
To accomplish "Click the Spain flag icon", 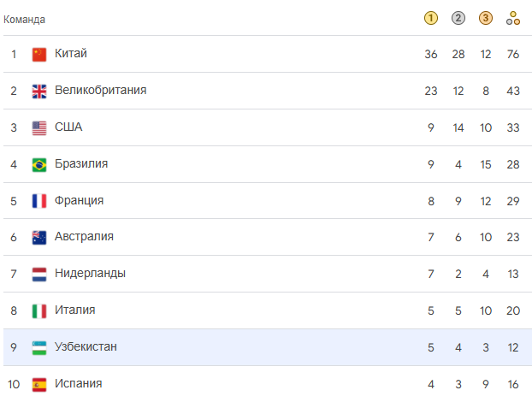I will [39, 384].
